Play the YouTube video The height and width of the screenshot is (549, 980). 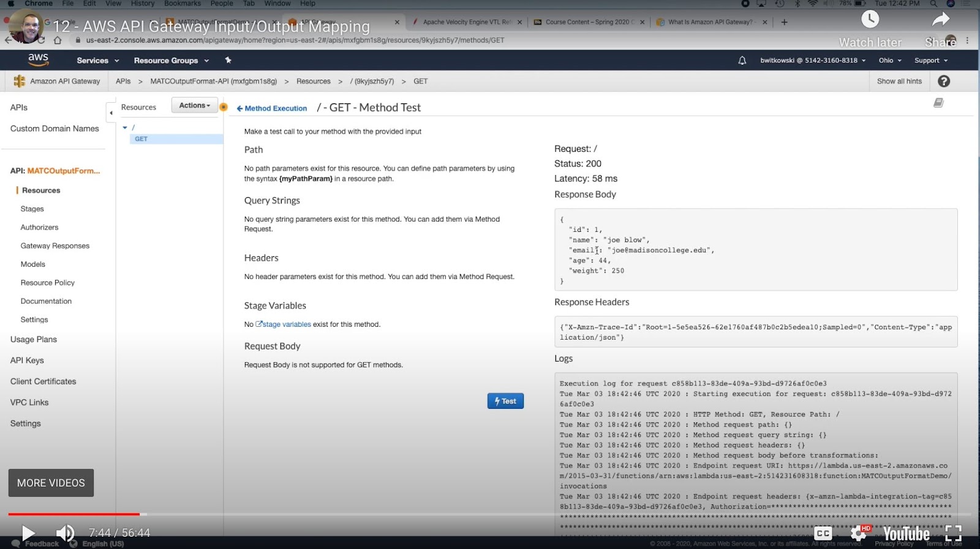[x=28, y=533]
